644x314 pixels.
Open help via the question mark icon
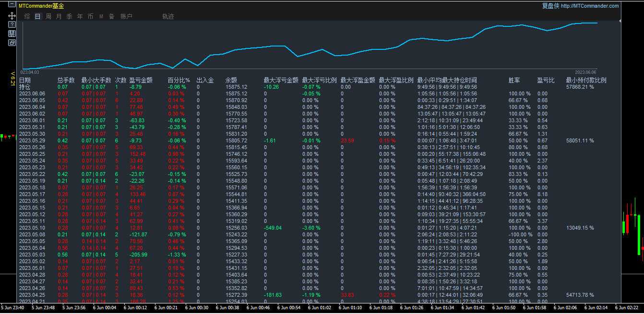pos(12,24)
